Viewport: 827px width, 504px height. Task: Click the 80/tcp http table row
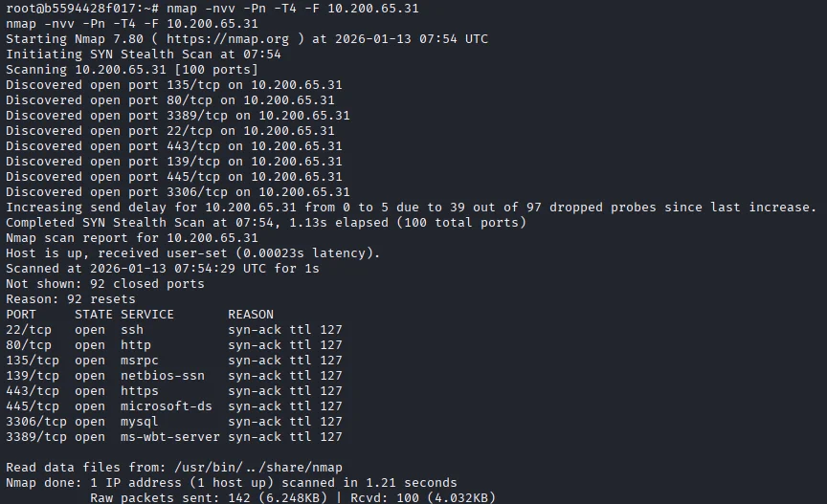point(173,345)
